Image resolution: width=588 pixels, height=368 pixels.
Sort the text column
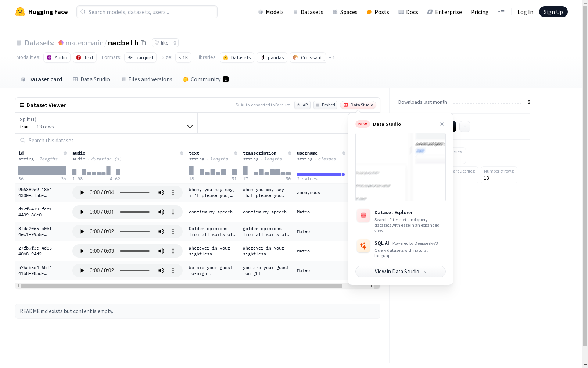coord(236,153)
